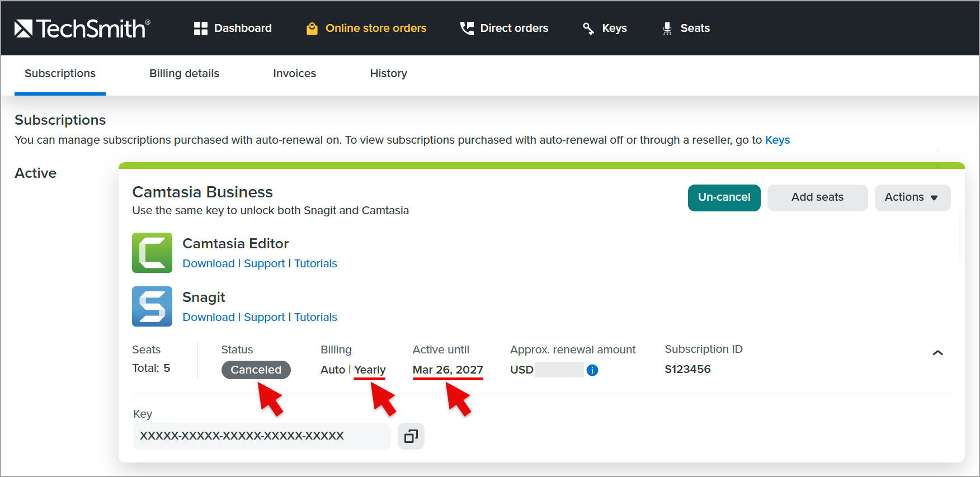
Task: Click the 'Auto' billing text
Action: pyautogui.click(x=333, y=370)
